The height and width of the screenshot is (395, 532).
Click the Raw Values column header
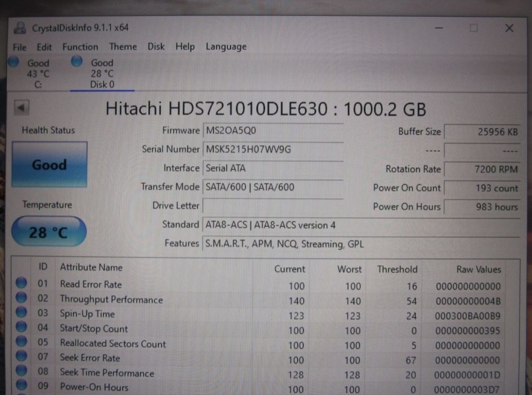478,269
